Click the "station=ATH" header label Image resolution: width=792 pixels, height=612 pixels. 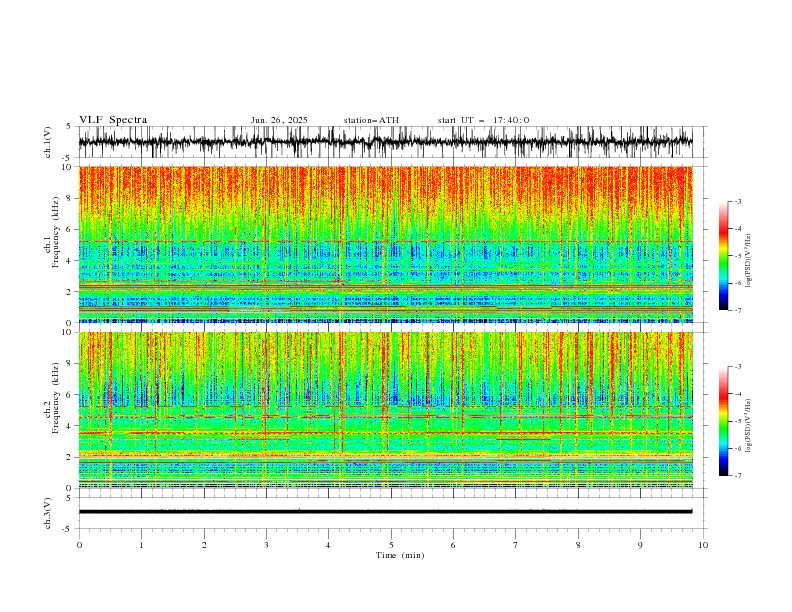pyautogui.click(x=371, y=120)
